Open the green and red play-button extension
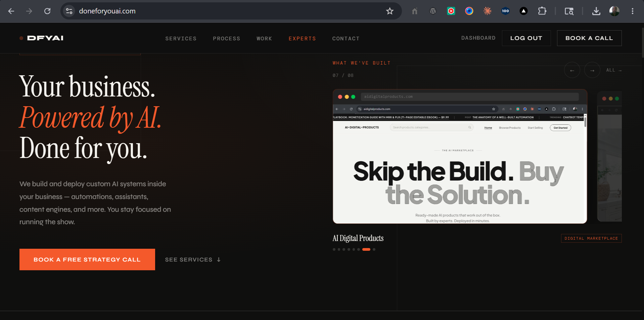 pyautogui.click(x=451, y=11)
